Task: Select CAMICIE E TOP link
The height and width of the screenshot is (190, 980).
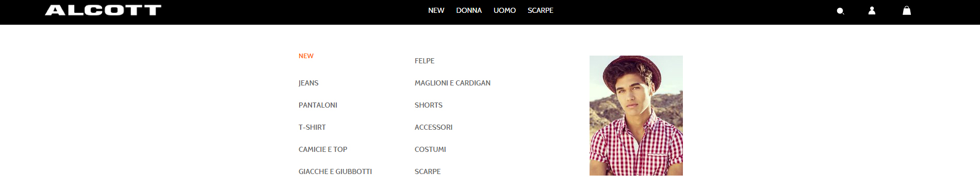Action: pyautogui.click(x=323, y=149)
